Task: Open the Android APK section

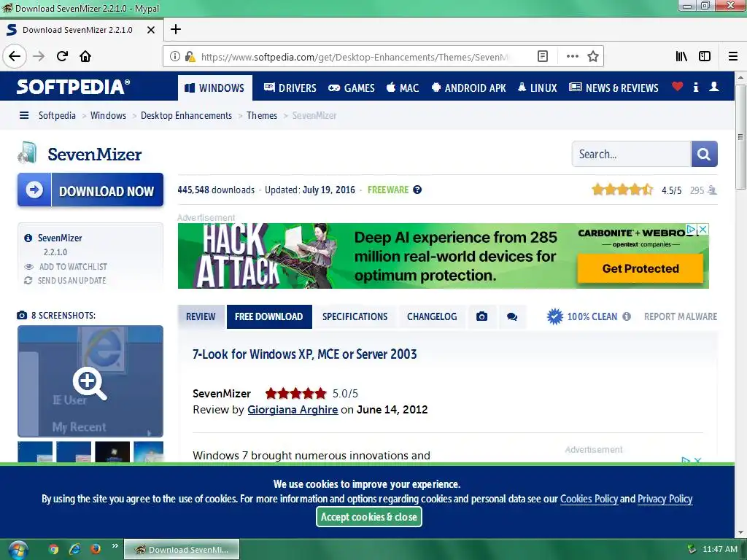Action: 469,88
